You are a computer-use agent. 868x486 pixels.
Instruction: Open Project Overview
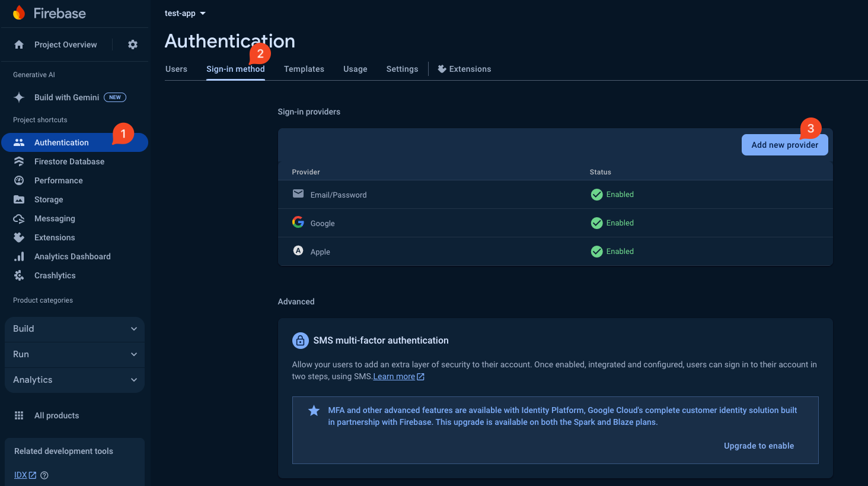pyautogui.click(x=65, y=45)
